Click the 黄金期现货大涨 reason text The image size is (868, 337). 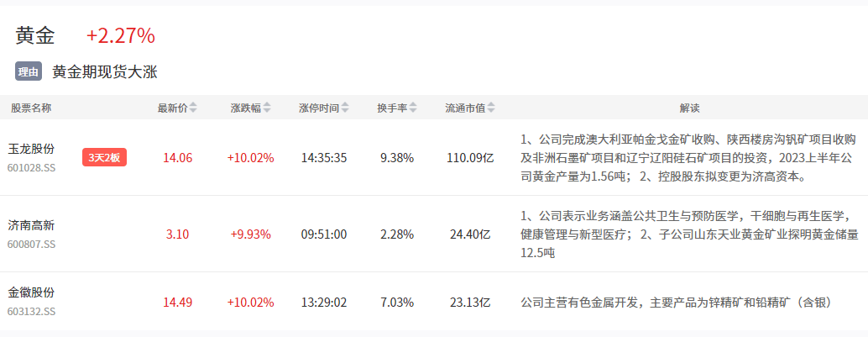point(105,72)
